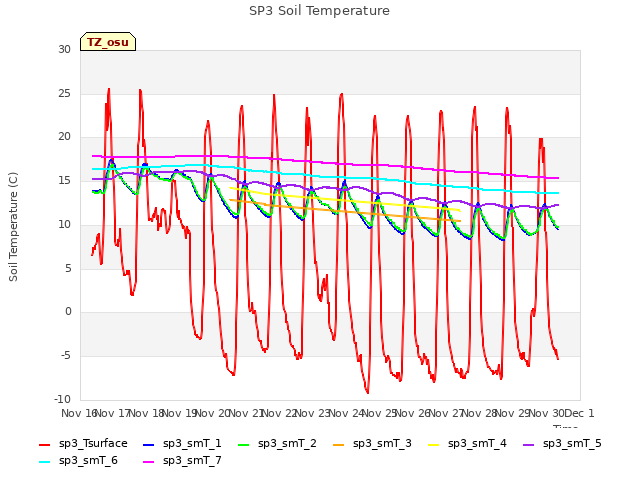Click the TZ_osu annotation label
This screenshot has width=640, height=480.
click(108, 42)
